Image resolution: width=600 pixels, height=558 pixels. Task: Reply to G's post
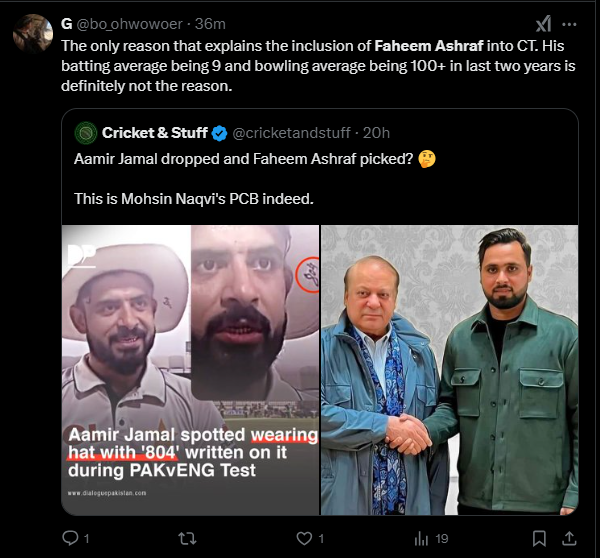(x=70, y=538)
